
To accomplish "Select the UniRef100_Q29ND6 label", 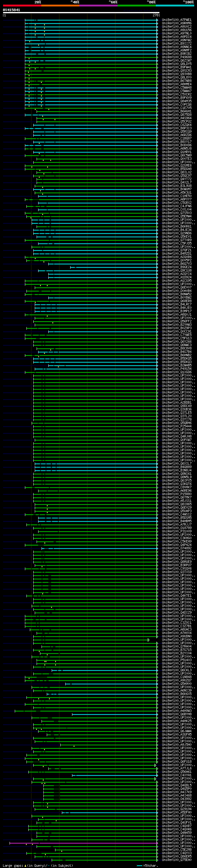I will [176, 233].
